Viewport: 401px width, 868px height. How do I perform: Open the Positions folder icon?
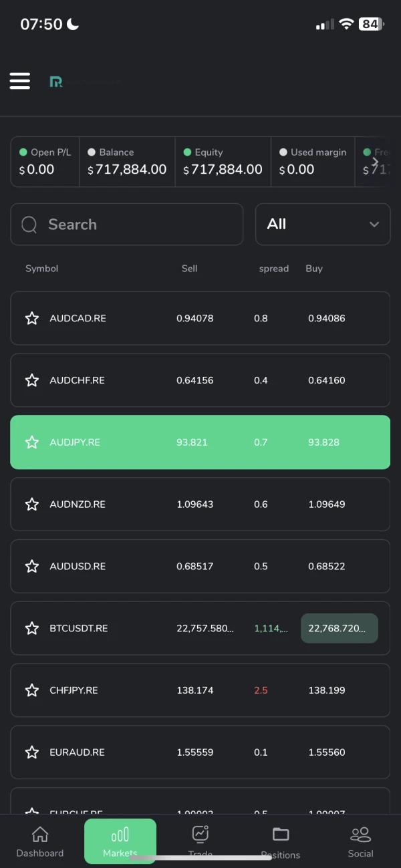tap(281, 834)
